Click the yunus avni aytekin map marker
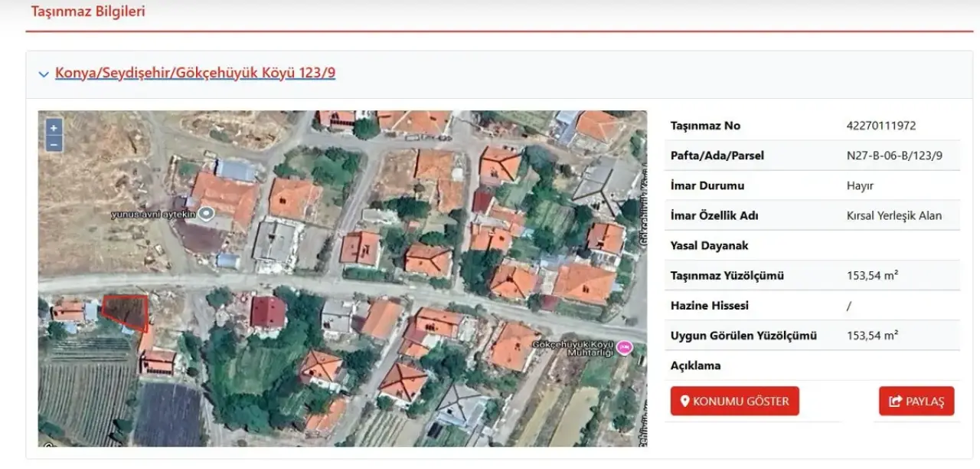 pyautogui.click(x=206, y=214)
